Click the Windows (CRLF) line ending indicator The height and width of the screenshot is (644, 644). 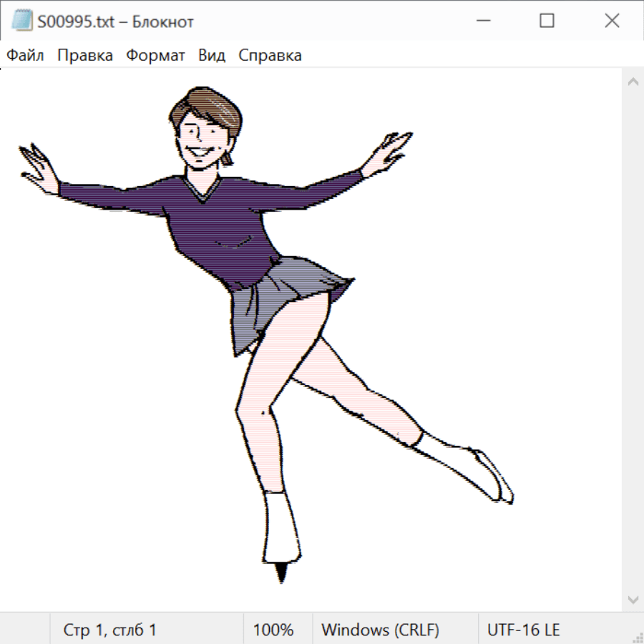380,630
